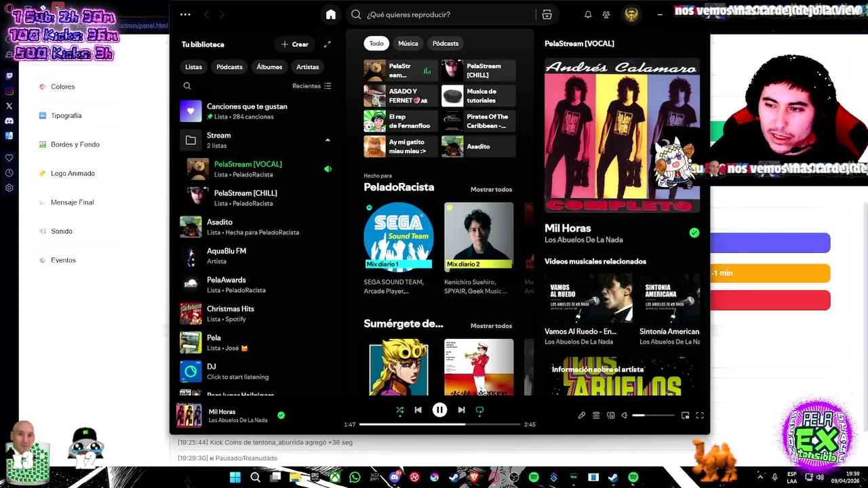Select the Pódcasts filter in main view

point(446,43)
